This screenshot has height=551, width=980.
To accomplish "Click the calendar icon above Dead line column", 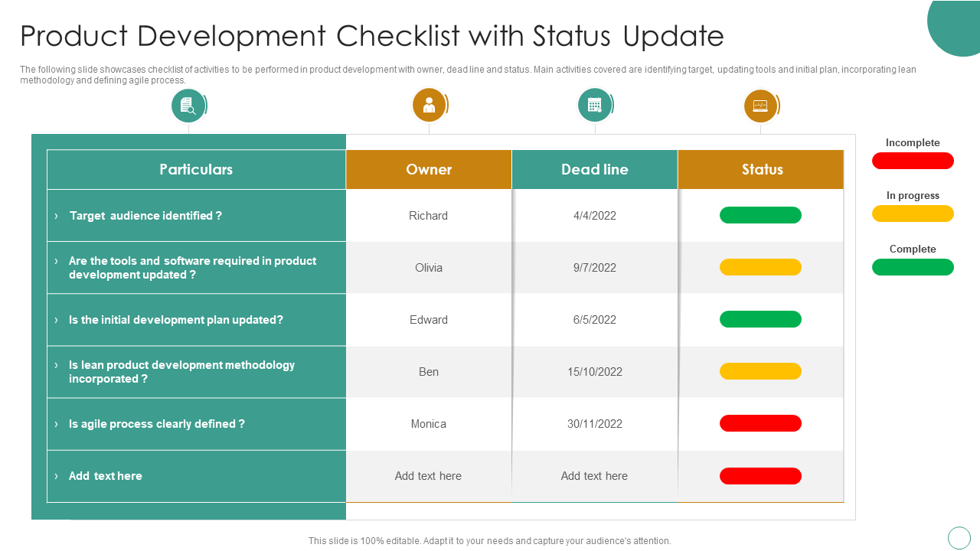I will pyautogui.click(x=594, y=105).
